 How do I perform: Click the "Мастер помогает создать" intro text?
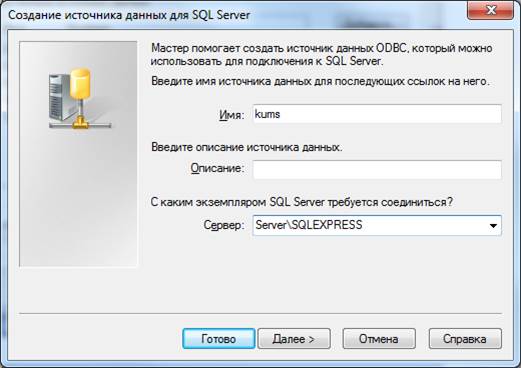click(x=322, y=55)
